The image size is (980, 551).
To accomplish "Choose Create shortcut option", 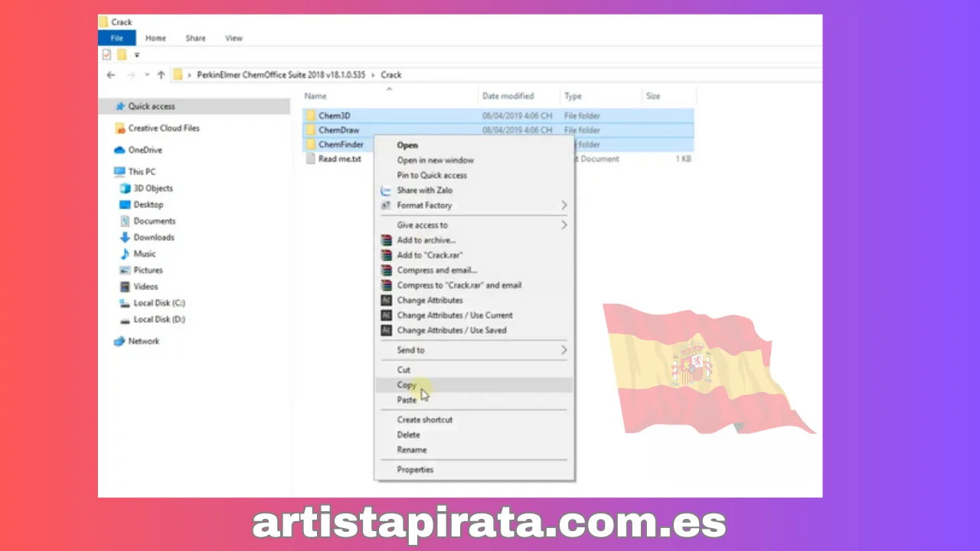I will tap(425, 419).
